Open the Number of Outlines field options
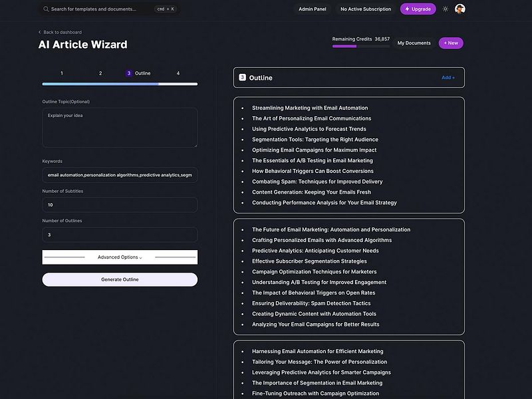The width and height of the screenshot is (532, 399). pos(119,234)
